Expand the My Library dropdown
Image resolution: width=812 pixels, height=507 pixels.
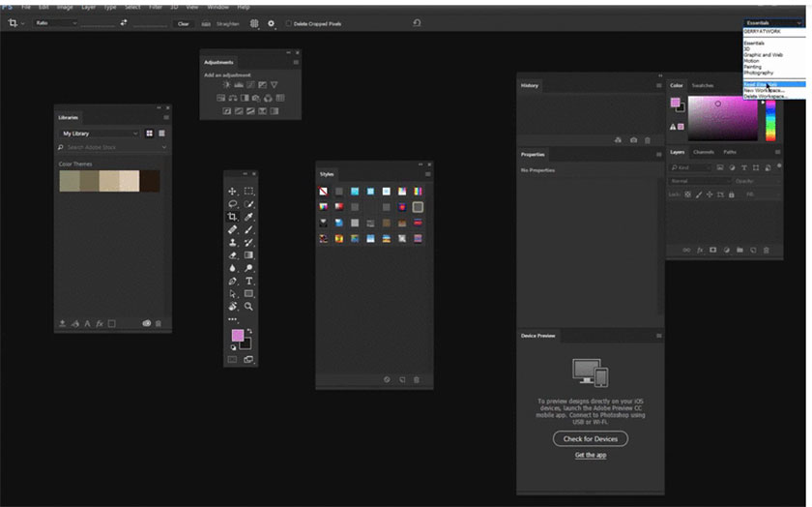[100, 133]
